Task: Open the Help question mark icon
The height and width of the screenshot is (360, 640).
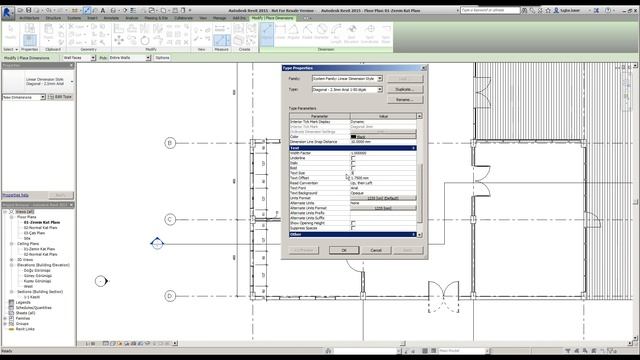Action: 608,10
